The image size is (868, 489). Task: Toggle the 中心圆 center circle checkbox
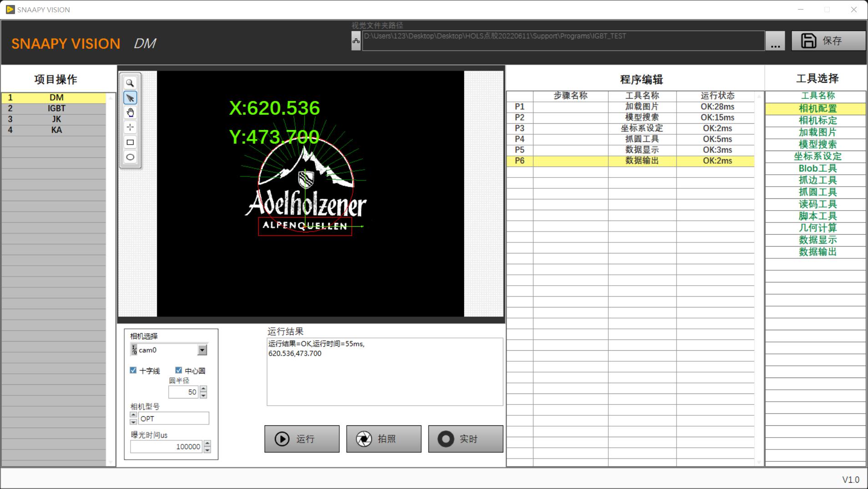[x=179, y=370]
